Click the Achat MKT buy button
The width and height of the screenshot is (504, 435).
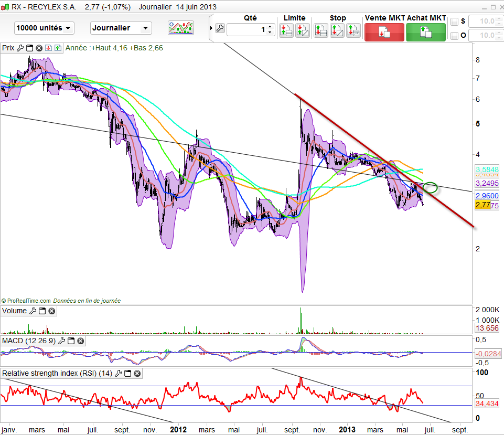coord(425,31)
